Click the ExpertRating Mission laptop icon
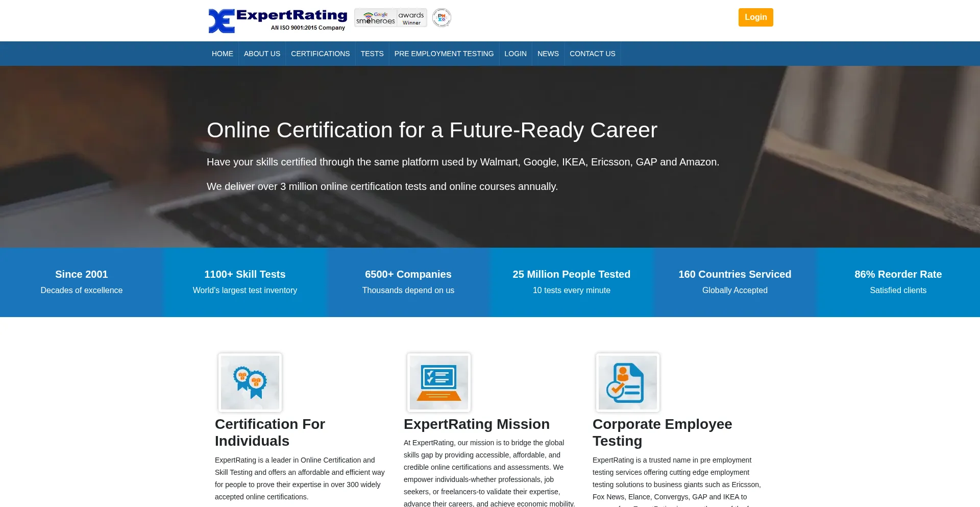This screenshot has width=980, height=507. tap(439, 382)
